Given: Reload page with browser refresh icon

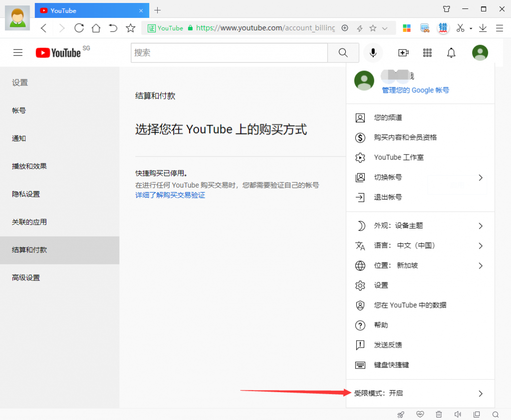Looking at the screenshot, I should [79, 28].
